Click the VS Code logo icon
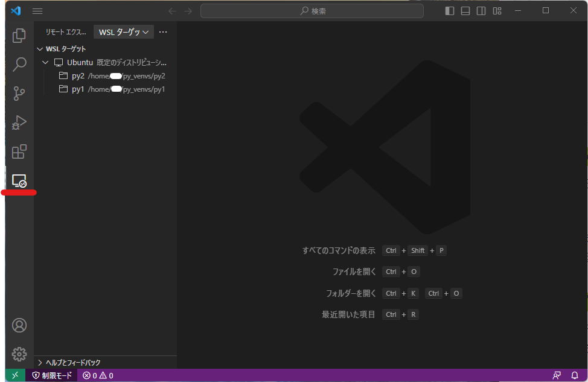The width and height of the screenshot is (588, 382). point(16,11)
